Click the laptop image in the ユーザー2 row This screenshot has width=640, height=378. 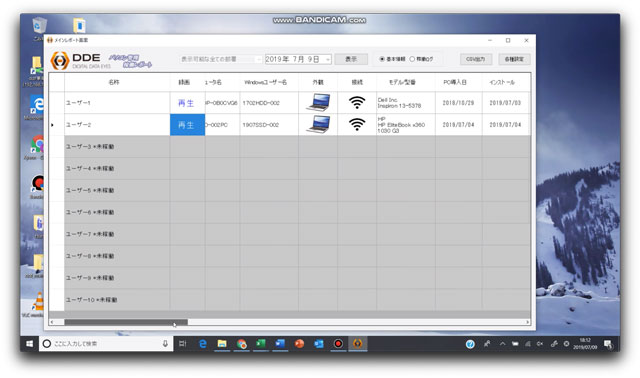tap(318, 125)
